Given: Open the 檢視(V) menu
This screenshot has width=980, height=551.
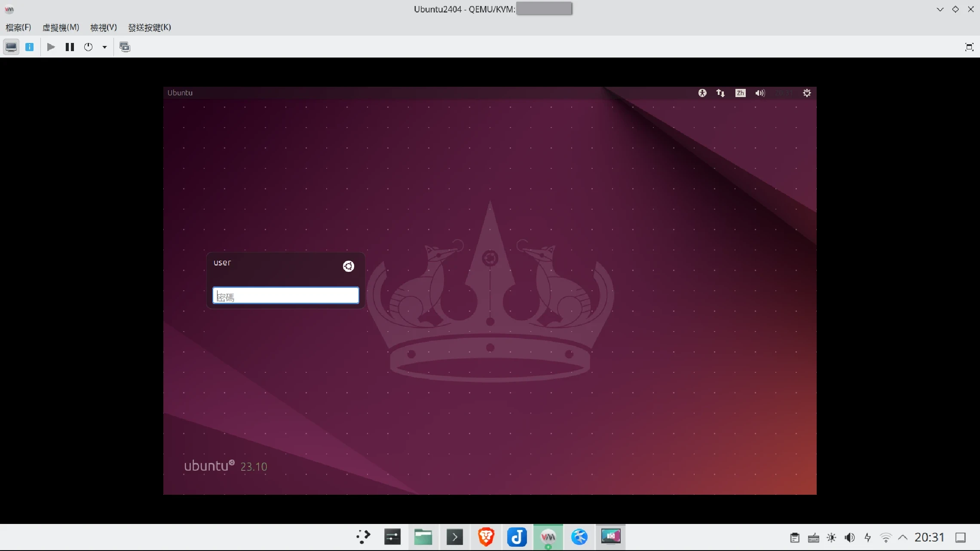Looking at the screenshot, I should tap(104, 27).
